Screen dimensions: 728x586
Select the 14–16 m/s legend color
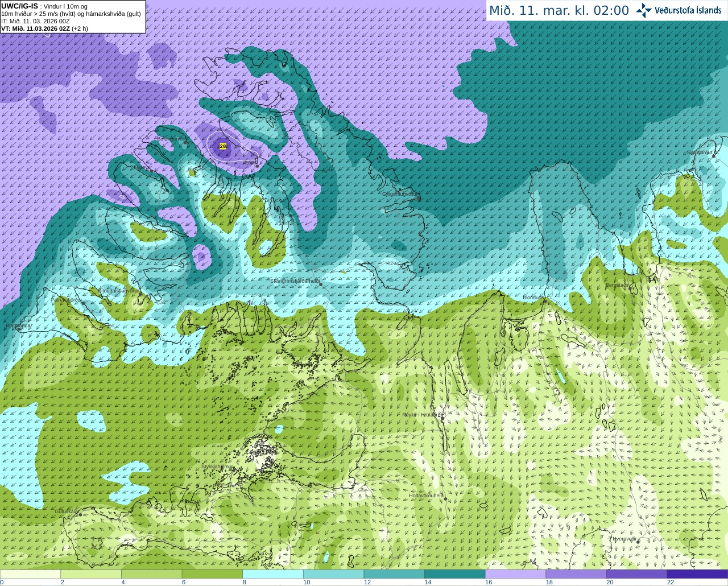(455, 574)
